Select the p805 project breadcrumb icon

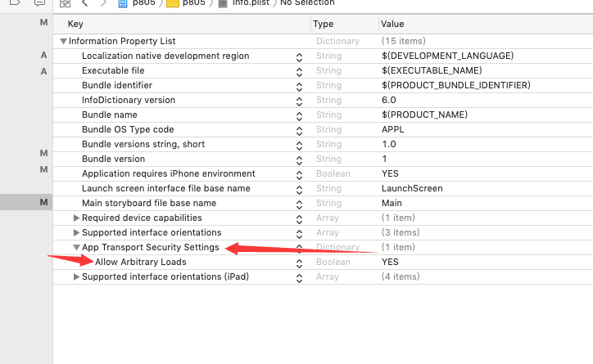pos(123,3)
